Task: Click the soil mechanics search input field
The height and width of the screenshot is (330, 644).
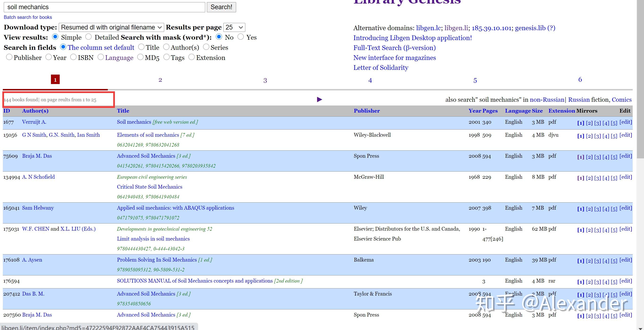Action: tap(104, 7)
